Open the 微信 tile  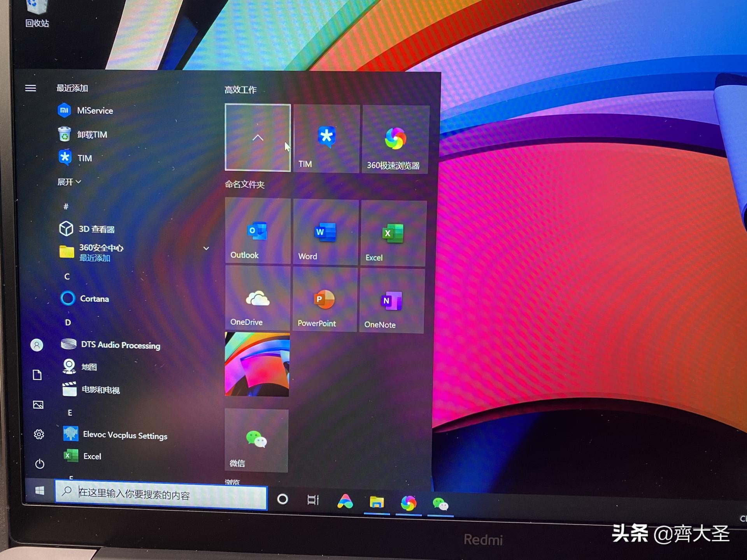[256, 440]
